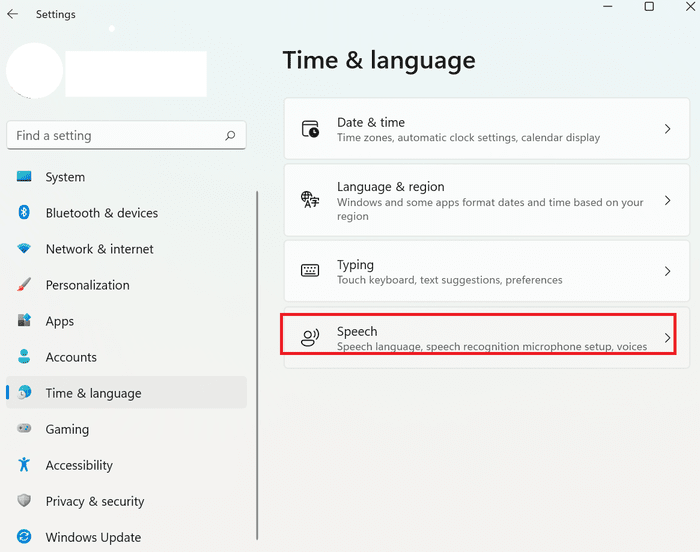700x552 pixels.
Task: Click the user profile picture
Action: pos(34,71)
